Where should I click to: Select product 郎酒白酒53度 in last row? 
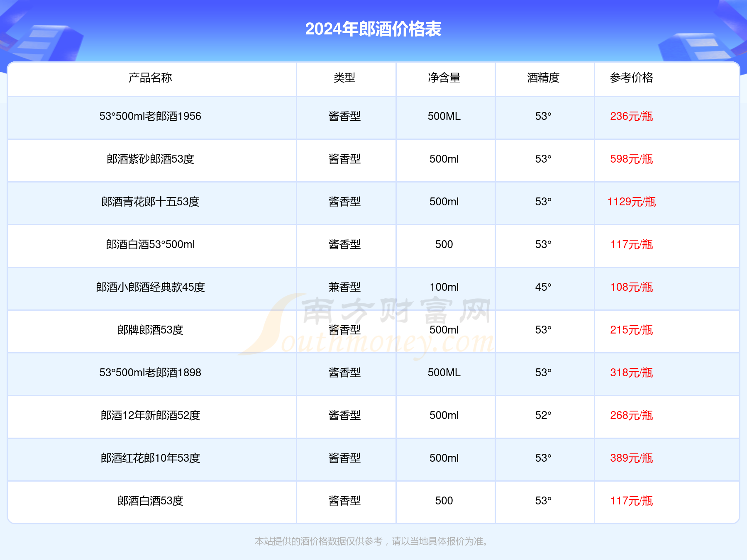tap(150, 501)
